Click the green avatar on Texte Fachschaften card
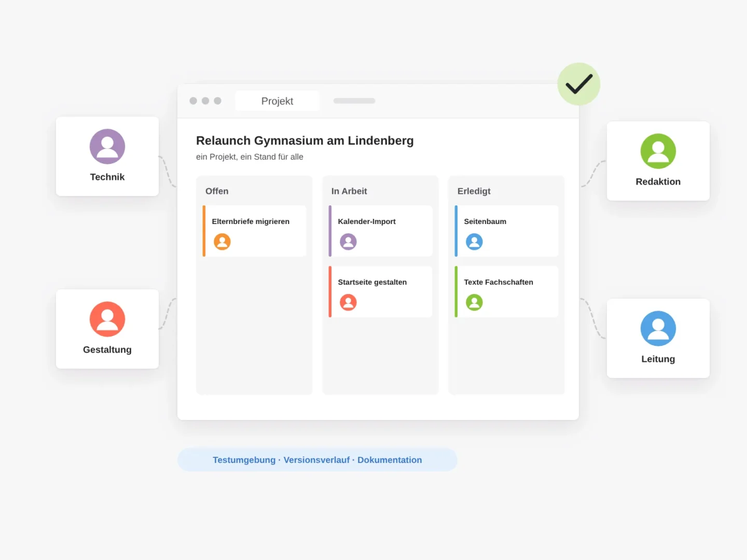Image resolution: width=747 pixels, height=560 pixels. (x=474, y=302)
